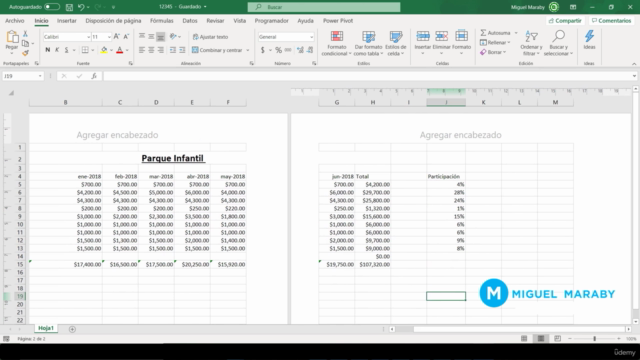640x360 pixels.
Task: Open the Combinar y centrar dropdown arrow
Action: [x=247, y=50]
